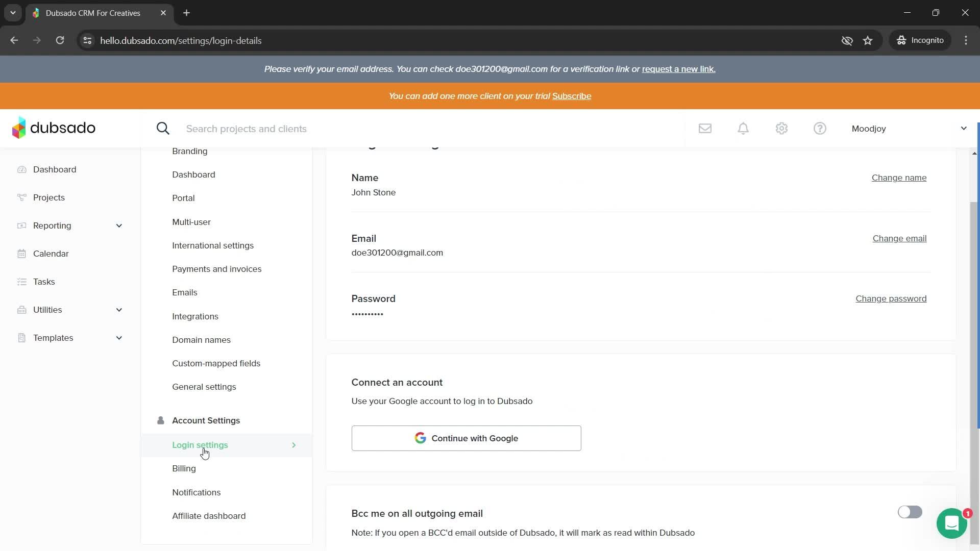The height and width of the screenshot is (551, 980).
Task: Click the Login settings chevron arrow
Action: tap(294, 445)
